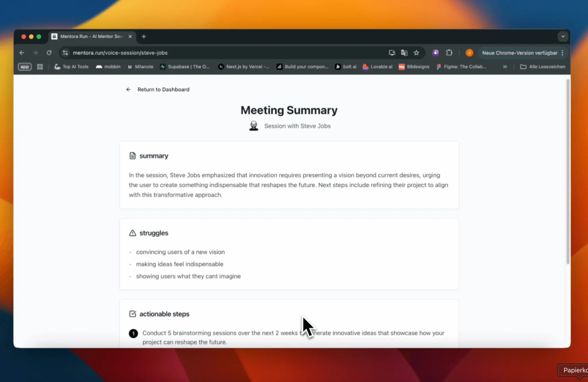Click the Meeting Summary heading

289,110
